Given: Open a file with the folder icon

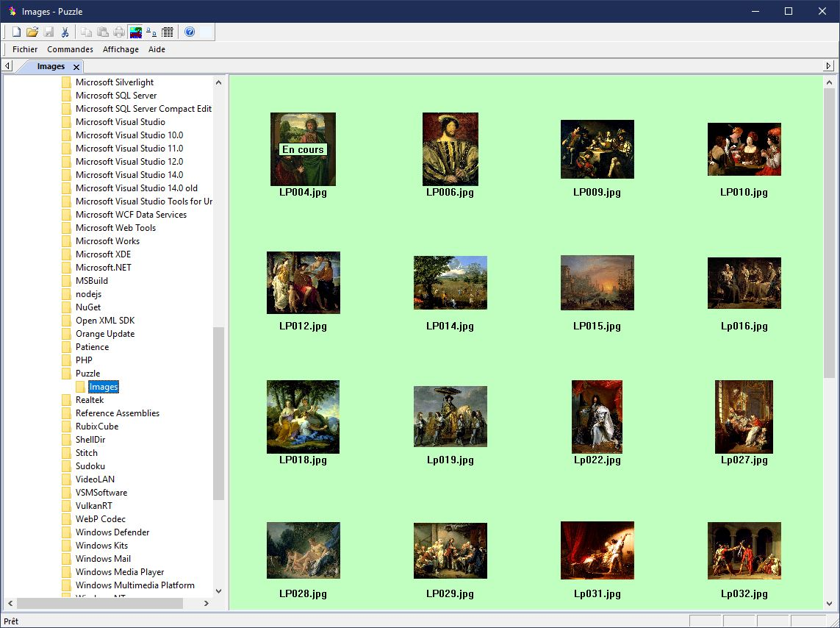Looking at the screenshot, I should point(32,32).
